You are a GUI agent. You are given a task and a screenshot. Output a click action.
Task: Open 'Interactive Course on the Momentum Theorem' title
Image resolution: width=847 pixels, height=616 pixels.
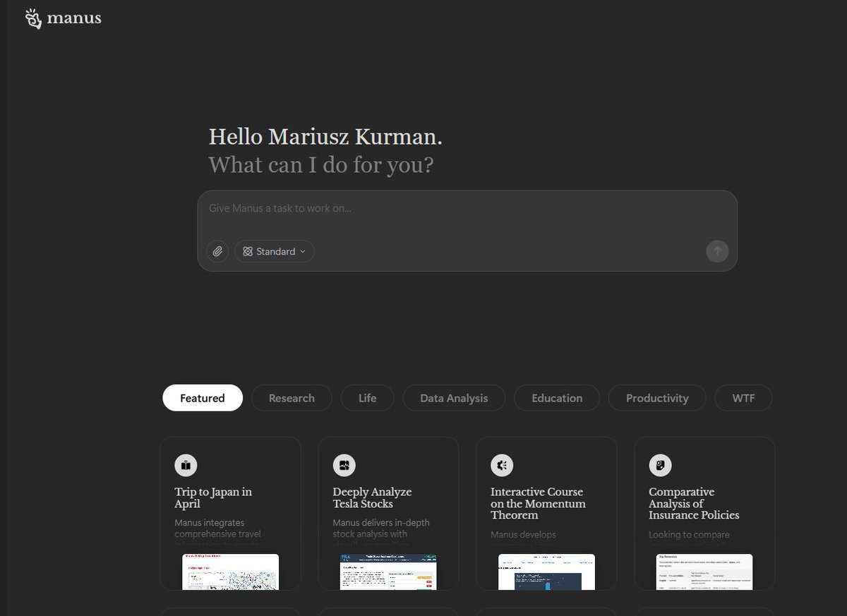[538, 504]
